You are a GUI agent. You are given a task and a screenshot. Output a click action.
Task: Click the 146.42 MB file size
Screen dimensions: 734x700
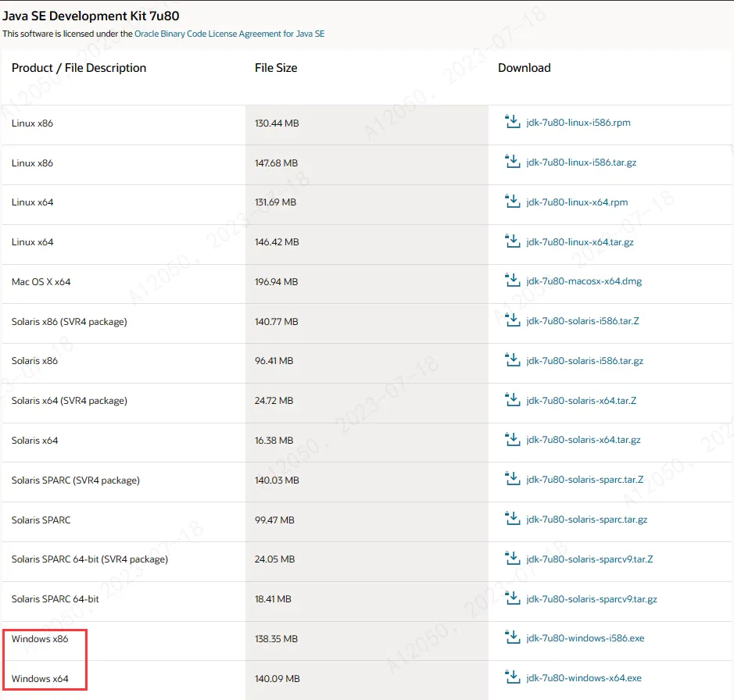pyautogui.click(x=277, y=242)
